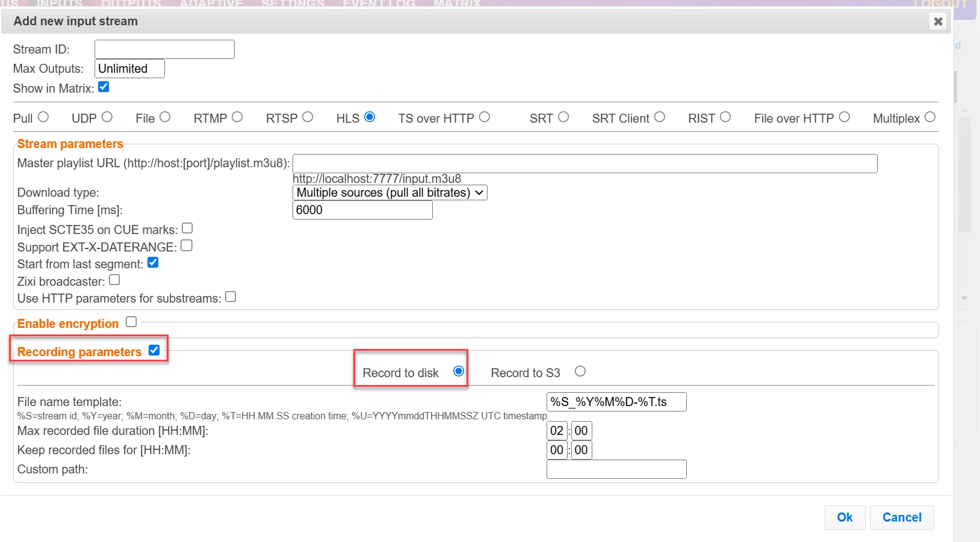
Task: Select the SRT radio button
Action: tap(563, 117)
